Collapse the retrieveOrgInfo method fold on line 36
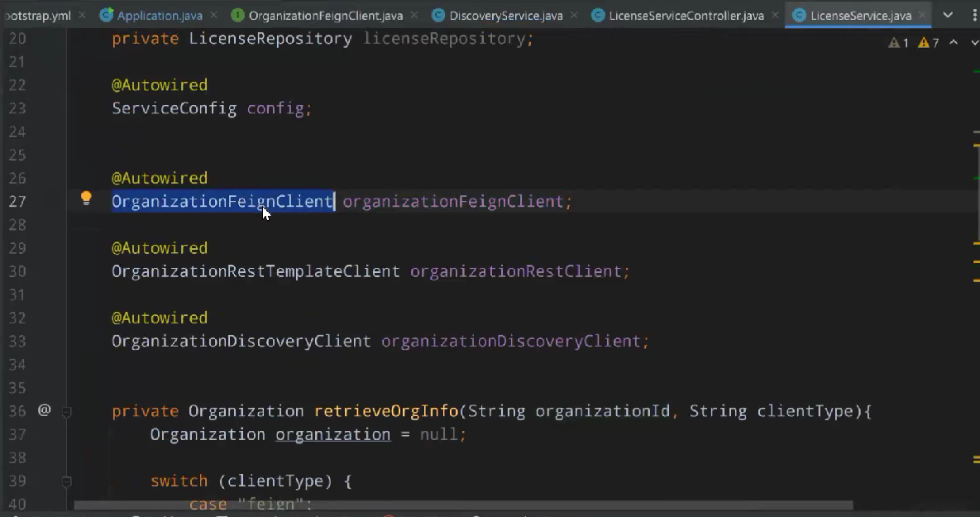This screenshot has width=980, height=517. (66, 411)
